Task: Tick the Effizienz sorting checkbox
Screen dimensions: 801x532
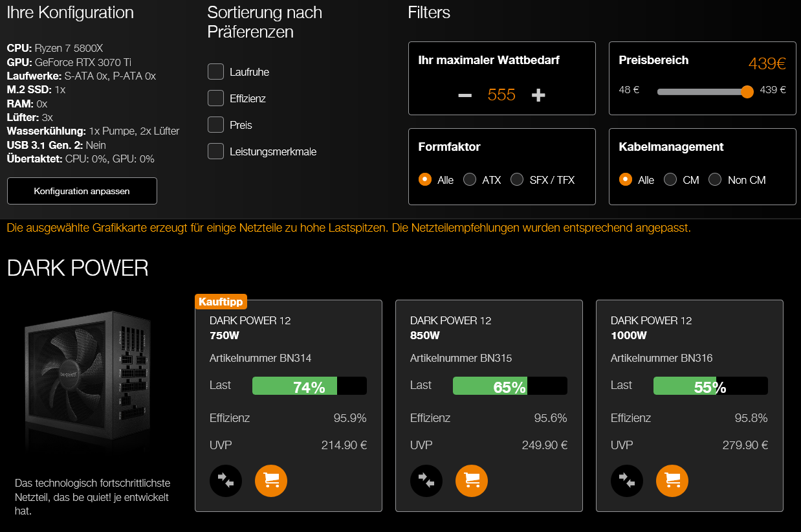Action: click(x=215, y=98)
